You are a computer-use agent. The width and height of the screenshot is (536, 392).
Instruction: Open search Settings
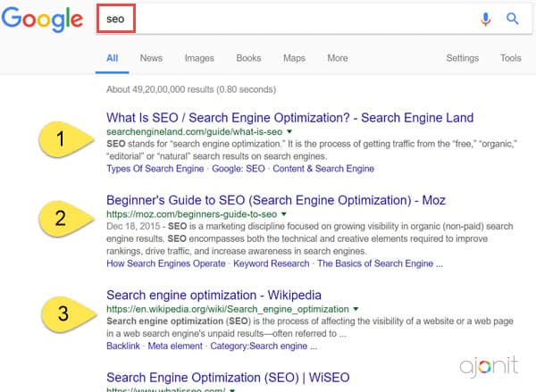[462, 58]
